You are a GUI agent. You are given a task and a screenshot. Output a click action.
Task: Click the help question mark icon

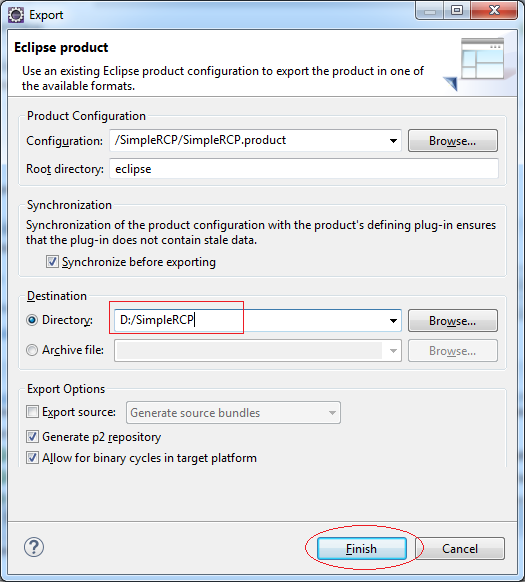tap(34, 547)
